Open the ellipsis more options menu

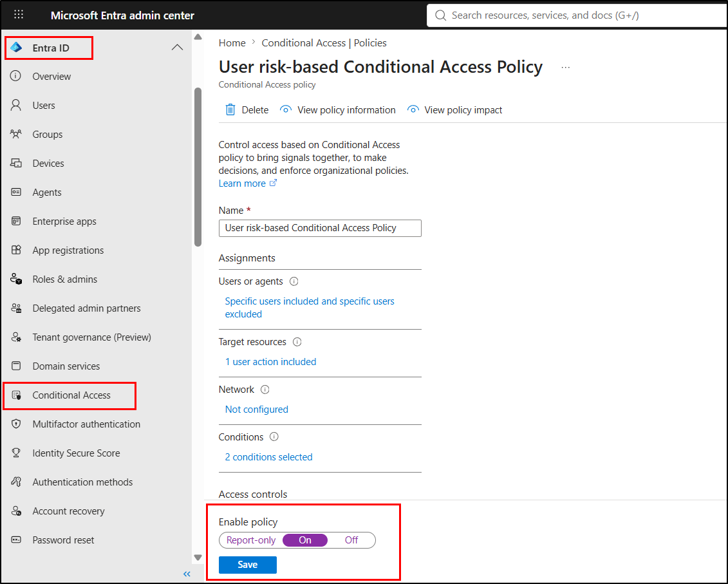tap(566, 68)
